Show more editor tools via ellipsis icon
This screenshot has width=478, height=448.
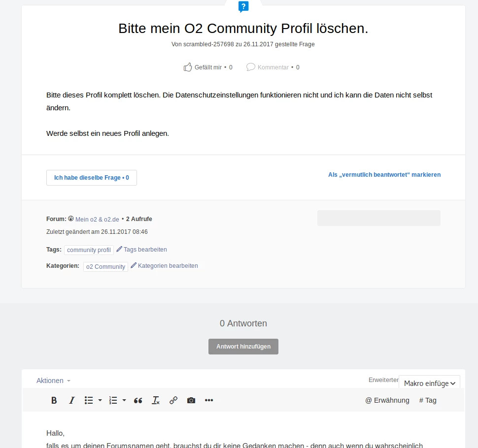209,400
